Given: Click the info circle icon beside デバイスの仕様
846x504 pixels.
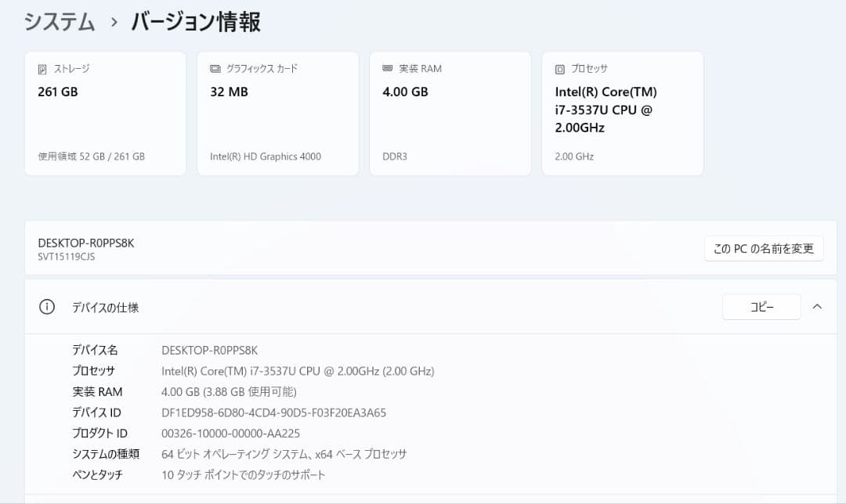Looking at the screenshot, I should 46,307.
